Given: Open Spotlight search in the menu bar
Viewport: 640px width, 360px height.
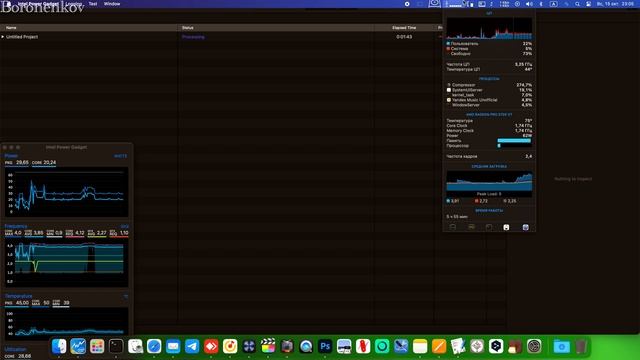Looking at the screenshot, I should [577, 4].
